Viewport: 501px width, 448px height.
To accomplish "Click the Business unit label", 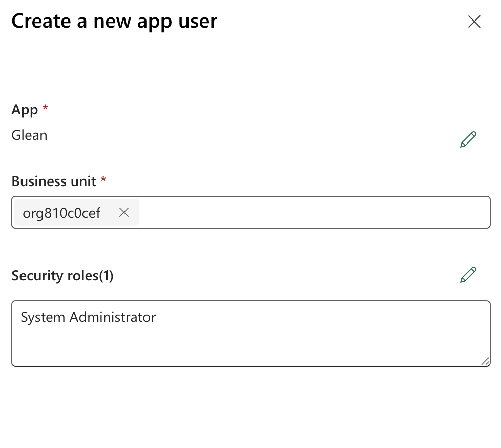I will click(x=54, y=181).
